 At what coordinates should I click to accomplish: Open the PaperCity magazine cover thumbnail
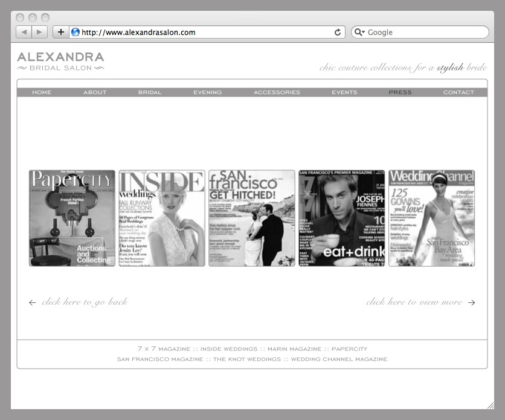72,218
